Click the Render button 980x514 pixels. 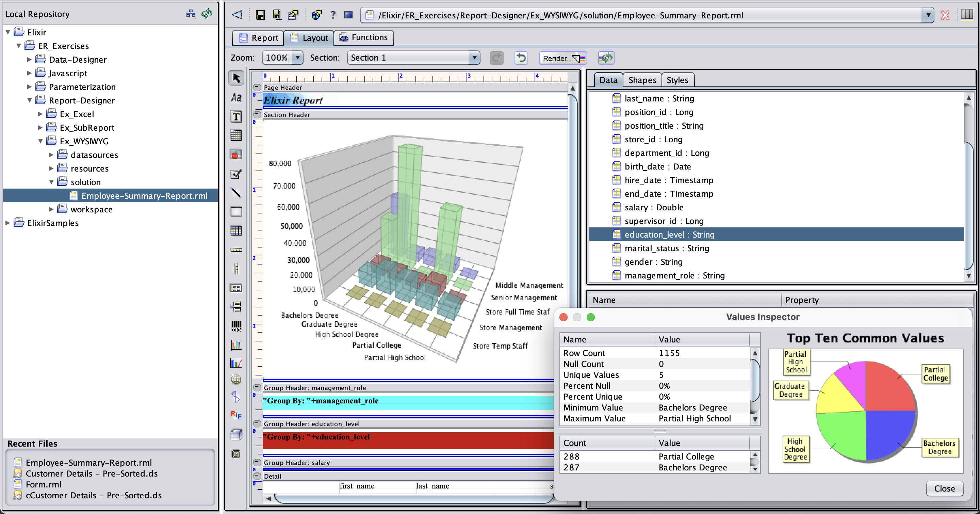tap(563, 58)
